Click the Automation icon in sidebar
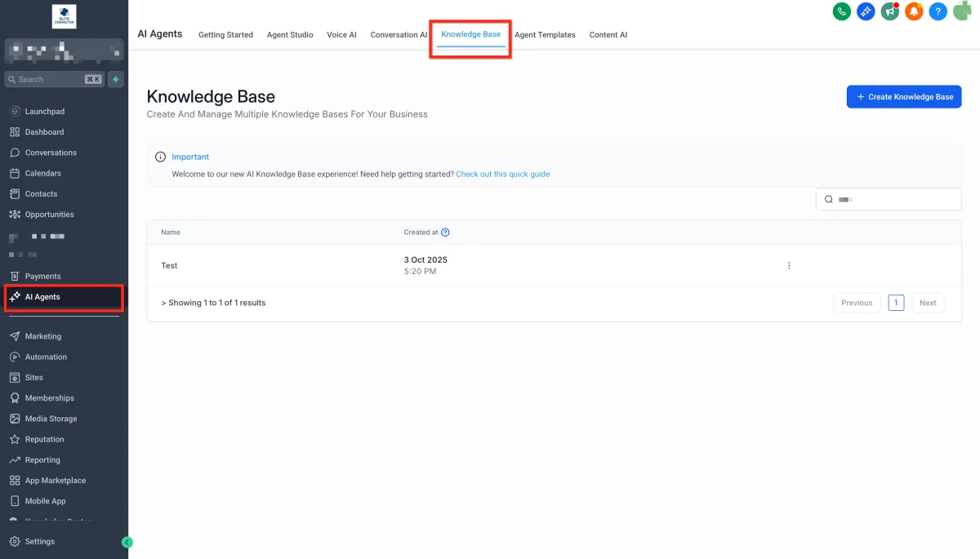This screenshot has height=559, width=980. point(15,357)
